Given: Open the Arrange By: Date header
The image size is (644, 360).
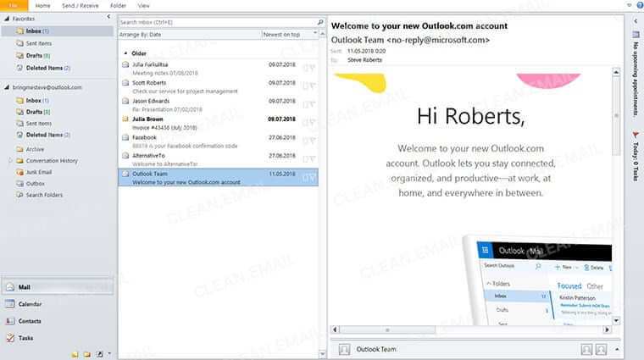Looking at the screenshot, I should (190, 35).
